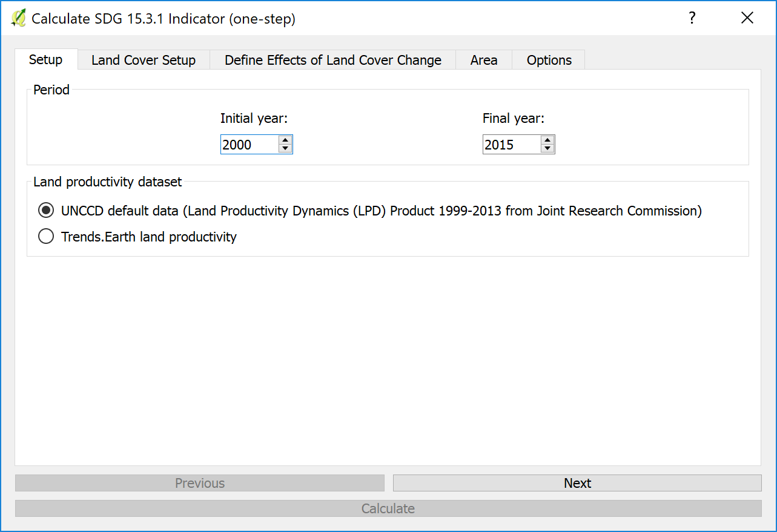
Task: Decrease the Final year with down arrow
Action: pyautogui.click(x=547, y=148)
